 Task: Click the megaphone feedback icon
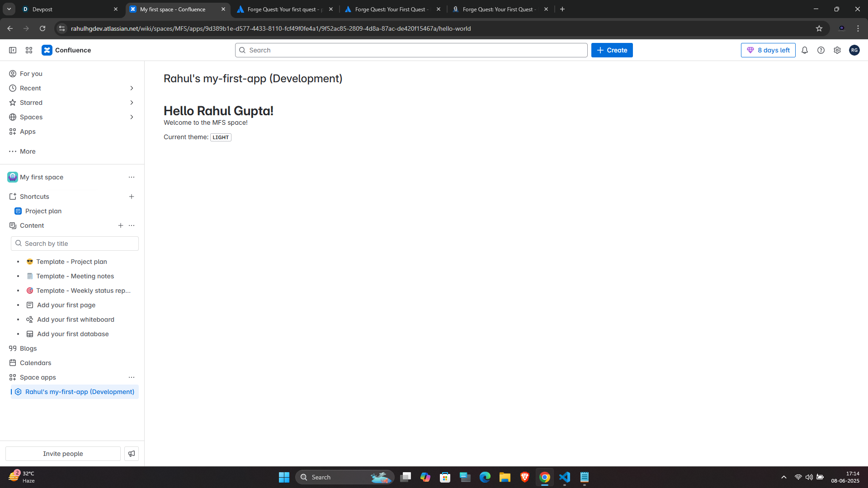[x=132, y=454]
